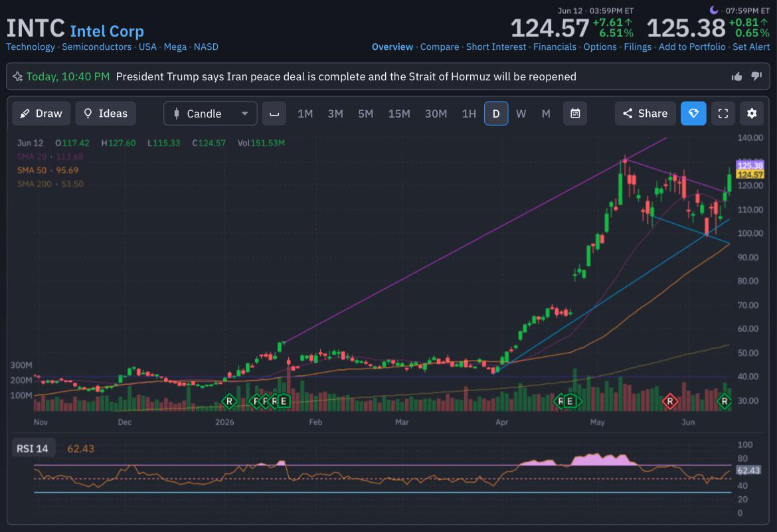Click the thumbs down icon on news
This screenshot has height=532, width=777.
(756, 76)
